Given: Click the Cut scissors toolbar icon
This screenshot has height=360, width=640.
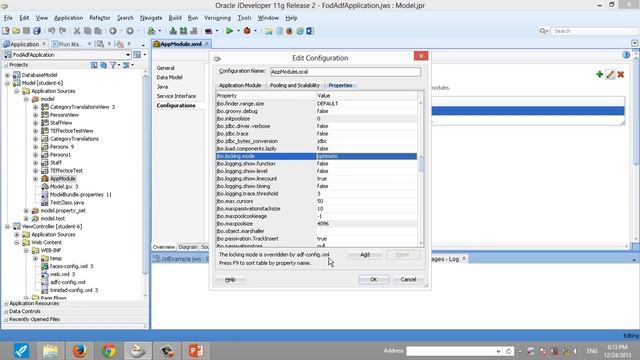Looking at the screenshot, I should 77,31.
